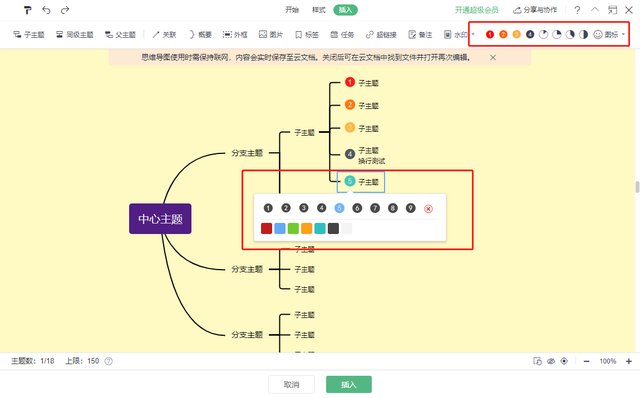Insert a 同级主题 sibling topic

75,35
